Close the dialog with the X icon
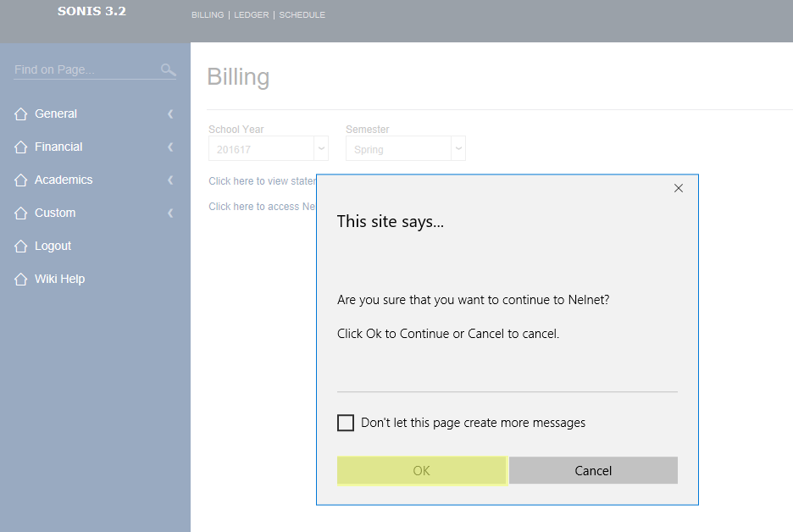Image resolution: width=793 pixels, height=532 pixels. point(678,188)
